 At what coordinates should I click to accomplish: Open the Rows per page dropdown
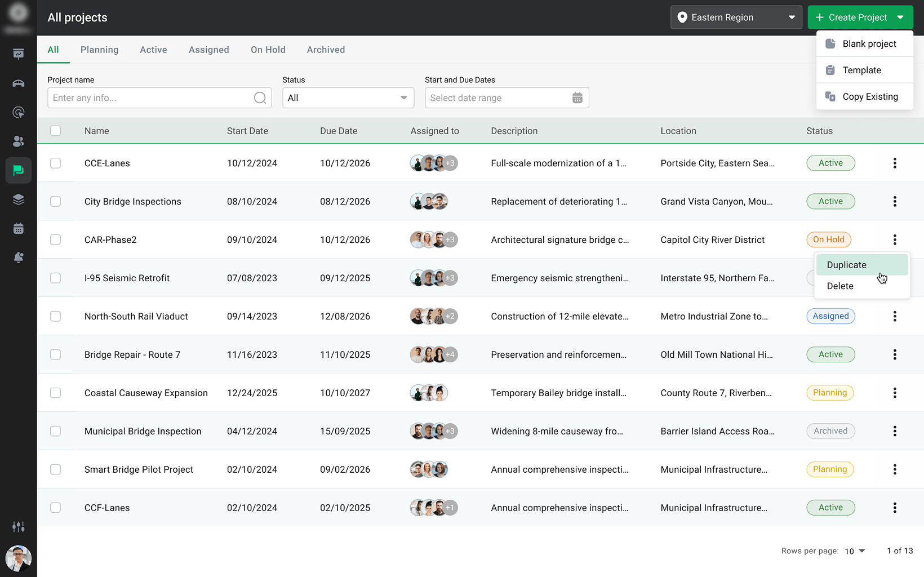(854, 551)
